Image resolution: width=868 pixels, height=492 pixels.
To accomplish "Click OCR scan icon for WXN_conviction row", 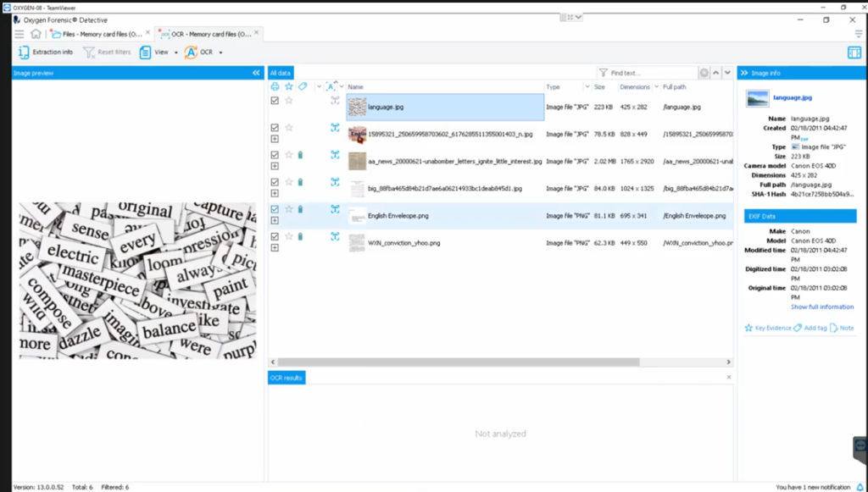I will pos(335,236).
